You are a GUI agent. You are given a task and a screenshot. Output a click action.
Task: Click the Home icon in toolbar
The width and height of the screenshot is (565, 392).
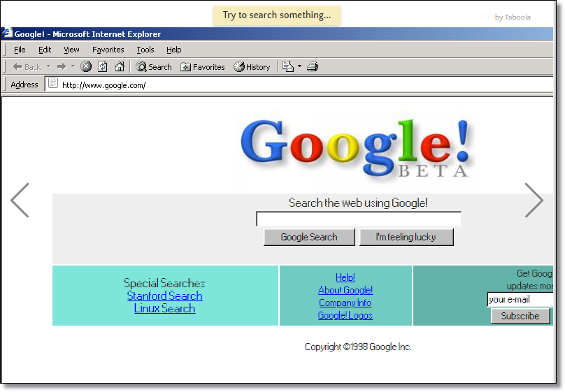(x=120, y=66)
